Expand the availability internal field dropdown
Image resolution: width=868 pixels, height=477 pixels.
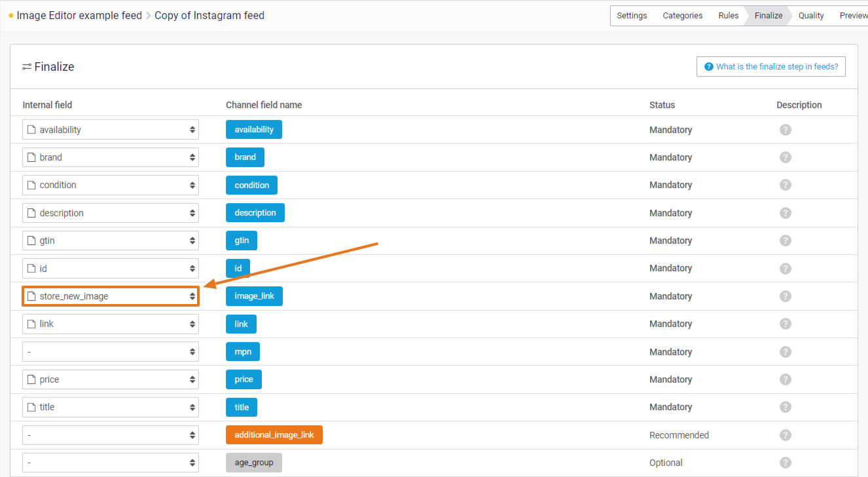click(111, 130)
